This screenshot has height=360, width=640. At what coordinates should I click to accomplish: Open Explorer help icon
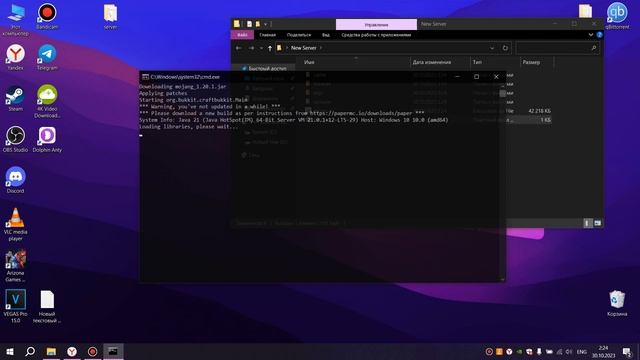click(x=599, y=35)
